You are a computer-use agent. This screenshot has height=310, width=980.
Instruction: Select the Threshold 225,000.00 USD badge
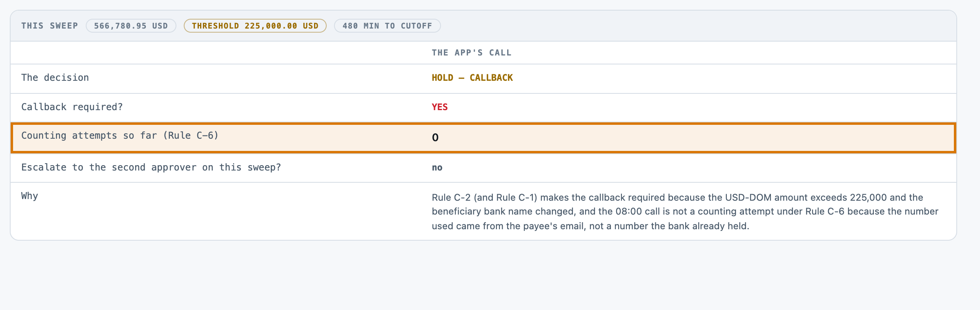(255, 26)
